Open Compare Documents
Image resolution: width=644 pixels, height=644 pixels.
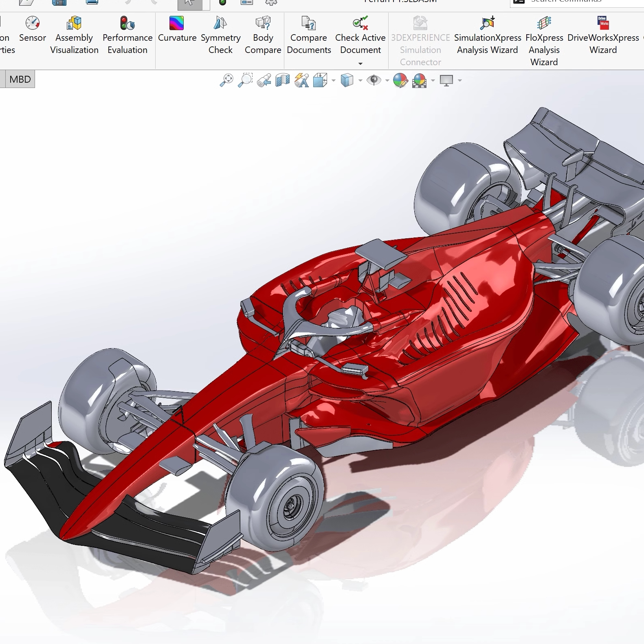309,35
